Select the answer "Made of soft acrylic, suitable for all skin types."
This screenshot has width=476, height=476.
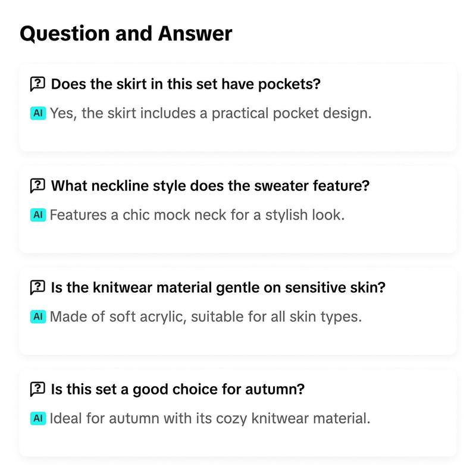click(x=206, y=317)
